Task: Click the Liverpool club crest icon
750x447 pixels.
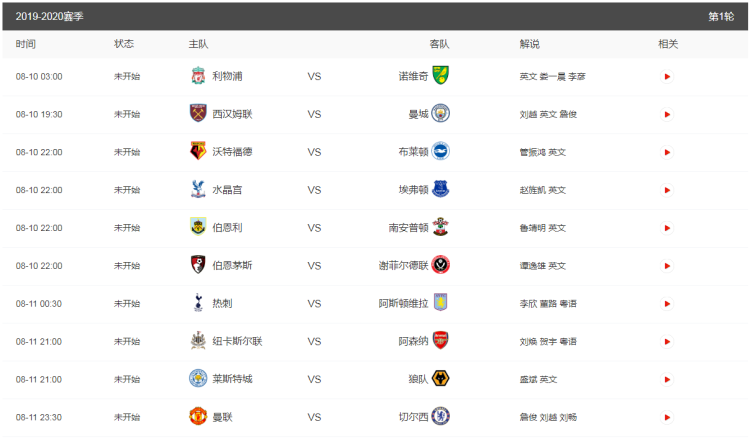Action: click(x=197, y=76)
